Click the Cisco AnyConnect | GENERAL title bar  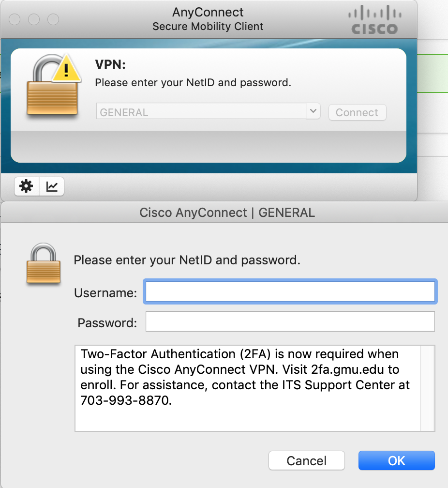pos(227,213)
